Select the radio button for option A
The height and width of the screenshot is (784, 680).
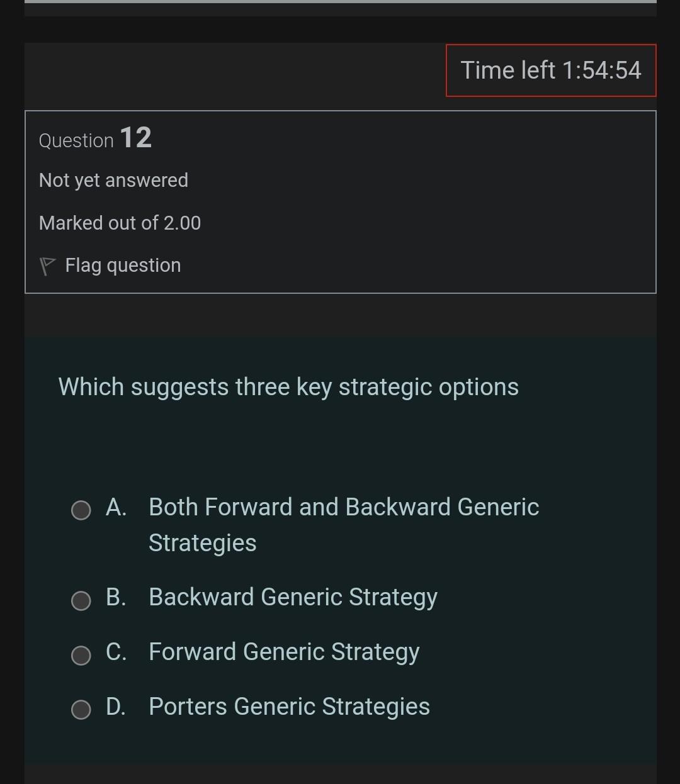click(81, 510)
